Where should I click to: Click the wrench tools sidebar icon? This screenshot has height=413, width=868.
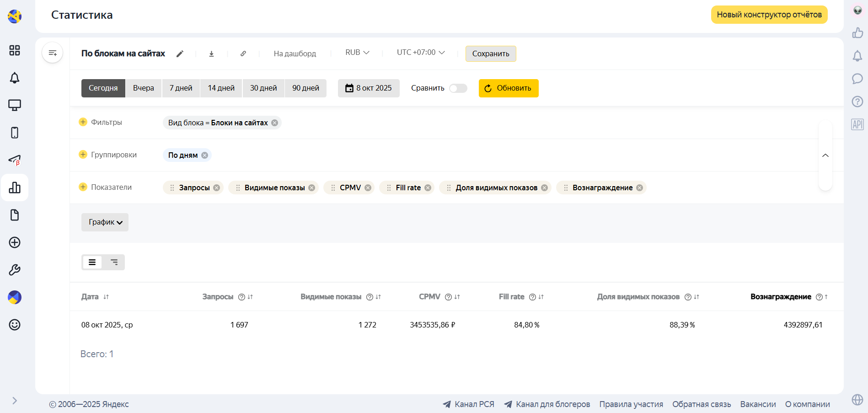click(x=15, y=270)
